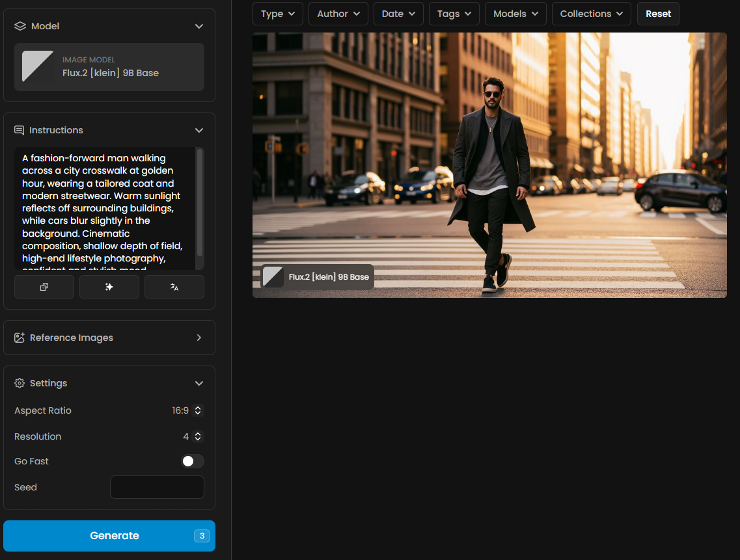Click the Reset filters button
740x560 pixels.
(658, 14)
